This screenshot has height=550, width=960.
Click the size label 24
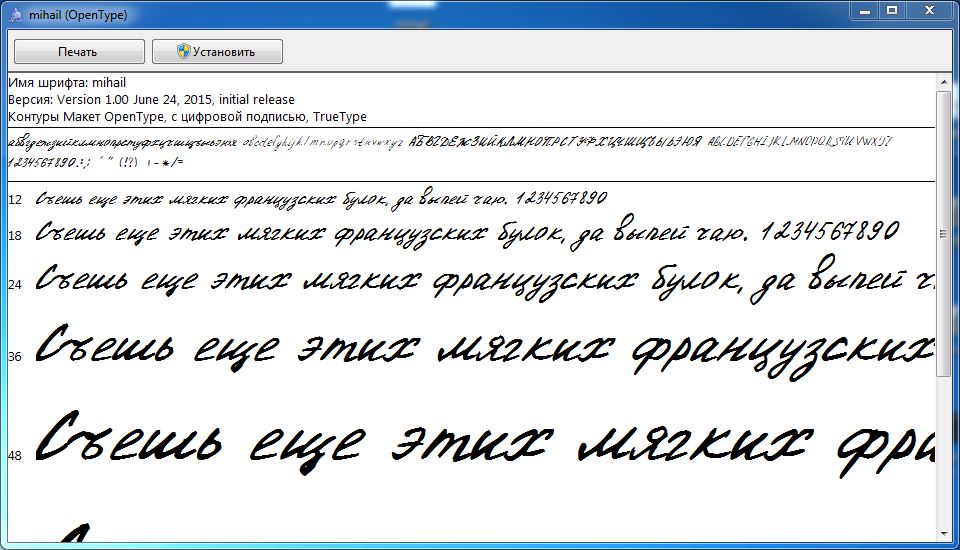tap(15, 284)
